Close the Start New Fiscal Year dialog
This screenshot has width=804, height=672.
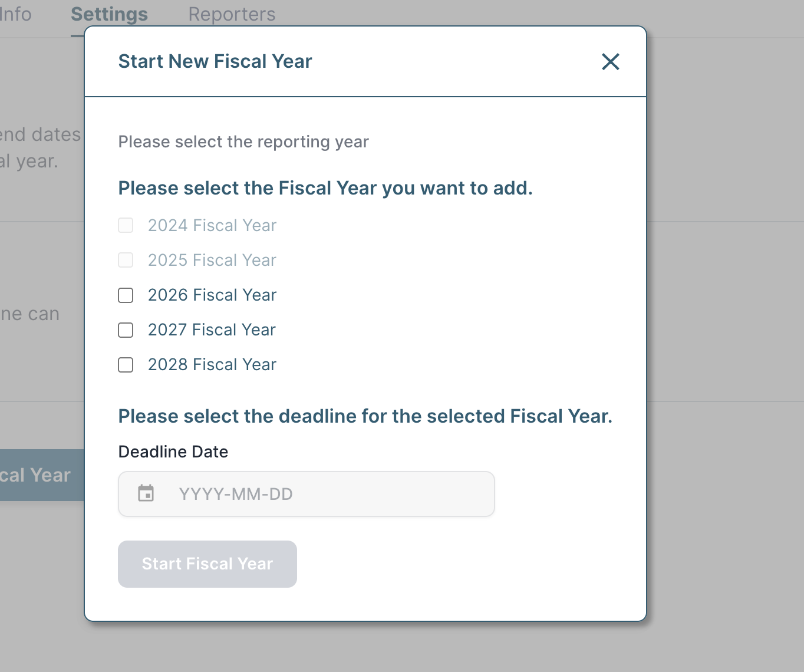(611, 61)
